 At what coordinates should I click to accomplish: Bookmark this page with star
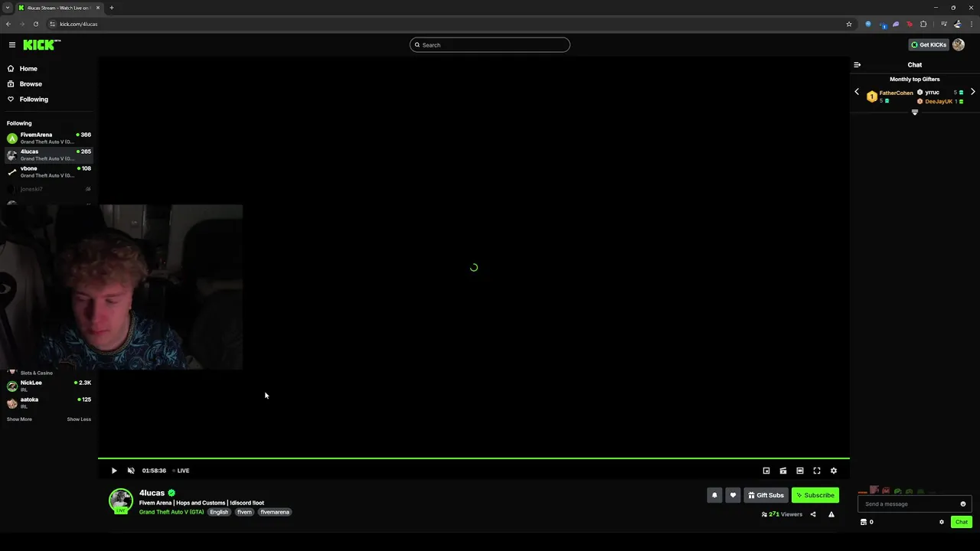[849, 24]
